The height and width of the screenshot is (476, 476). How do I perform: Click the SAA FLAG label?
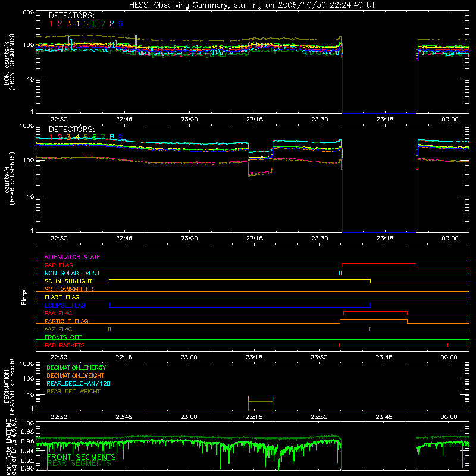[x=58, y=313]
